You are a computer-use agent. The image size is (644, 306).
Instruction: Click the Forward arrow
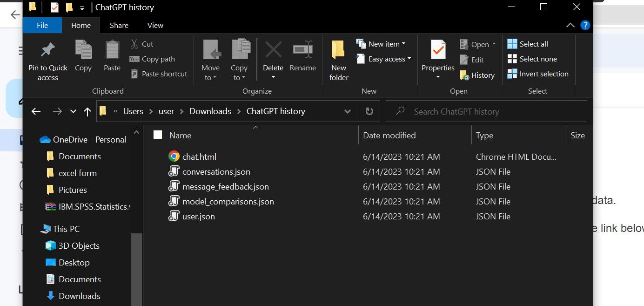point(57,111)
